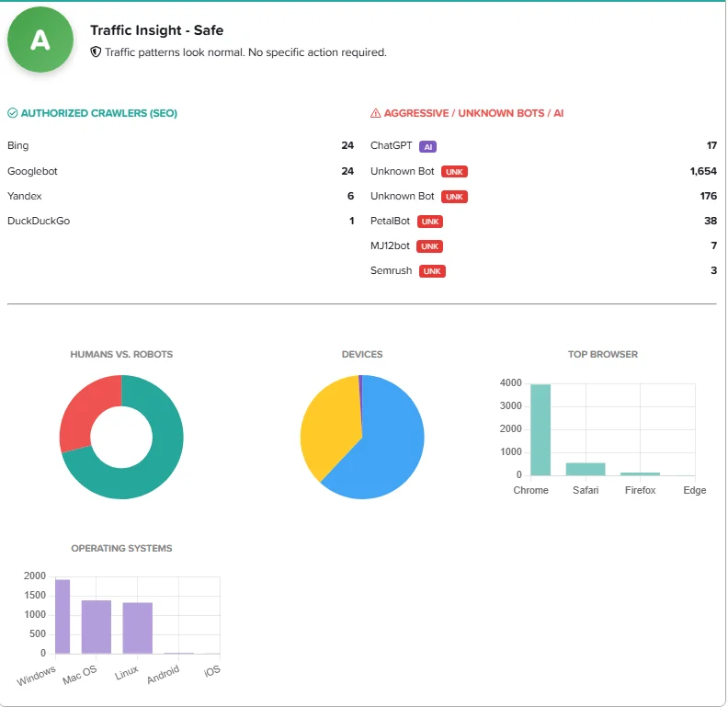Click the checkmark icon next to Authorized Crawlers

13,113
